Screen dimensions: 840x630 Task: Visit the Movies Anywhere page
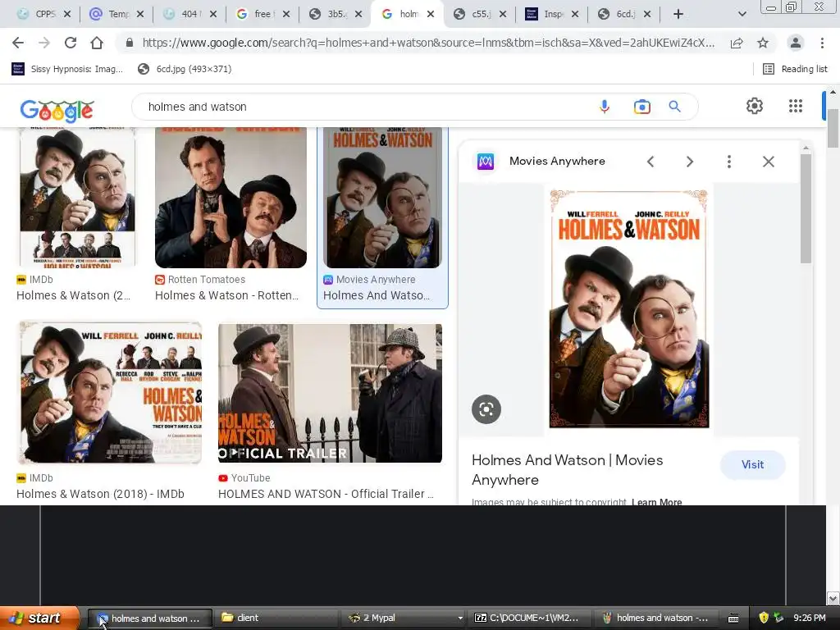pos(753,464)
